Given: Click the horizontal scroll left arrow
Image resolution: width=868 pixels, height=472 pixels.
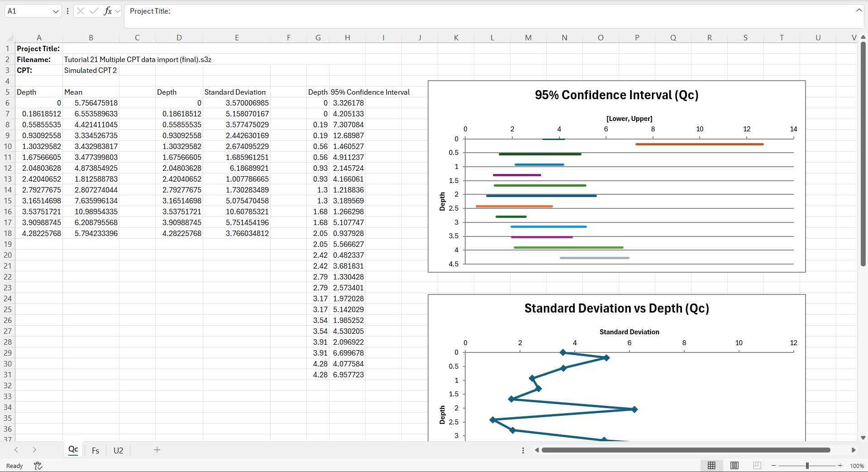Looking at the screenshot, I should (x=537, y=450).
